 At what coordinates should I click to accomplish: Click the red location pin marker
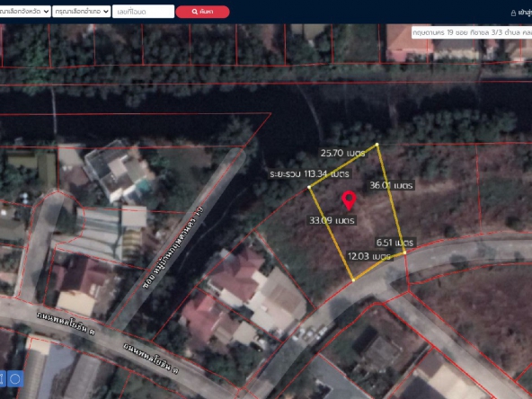pos(349,200)
